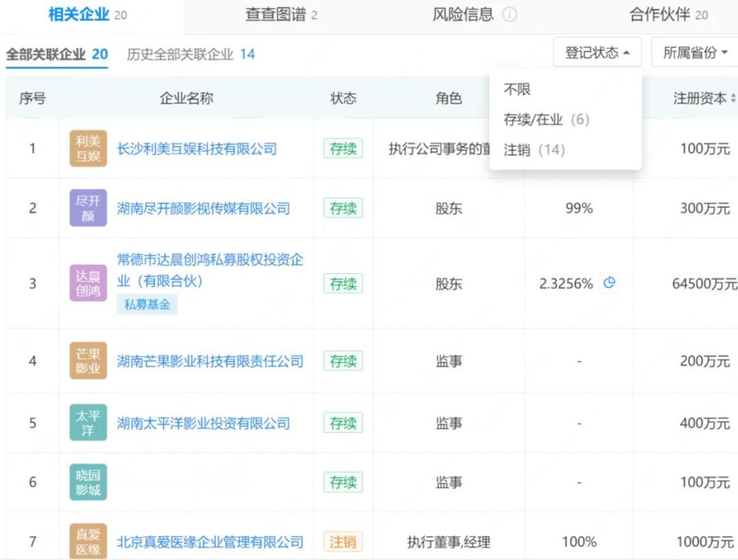This screenshot has width=738, height=560.
Task: Click 执行董事,经理 role cell
Action: [448, 542]
